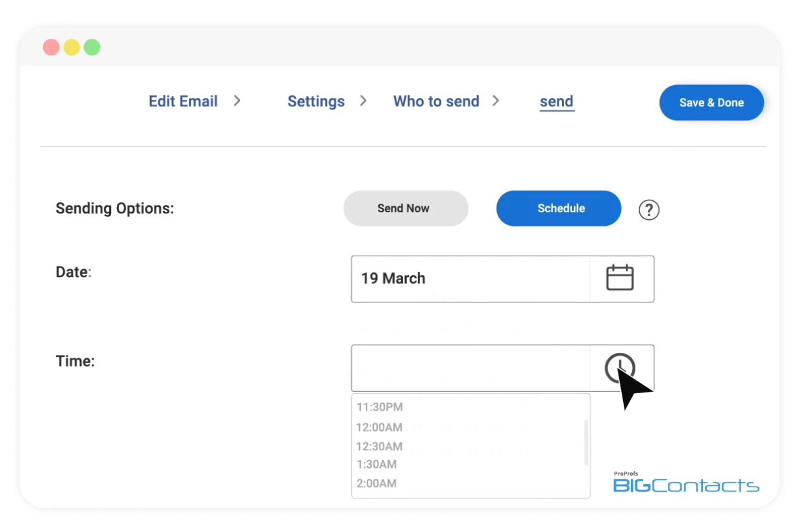Choose 12:00AM from the time list
The image size is (797, 532).
pos(379,427)
